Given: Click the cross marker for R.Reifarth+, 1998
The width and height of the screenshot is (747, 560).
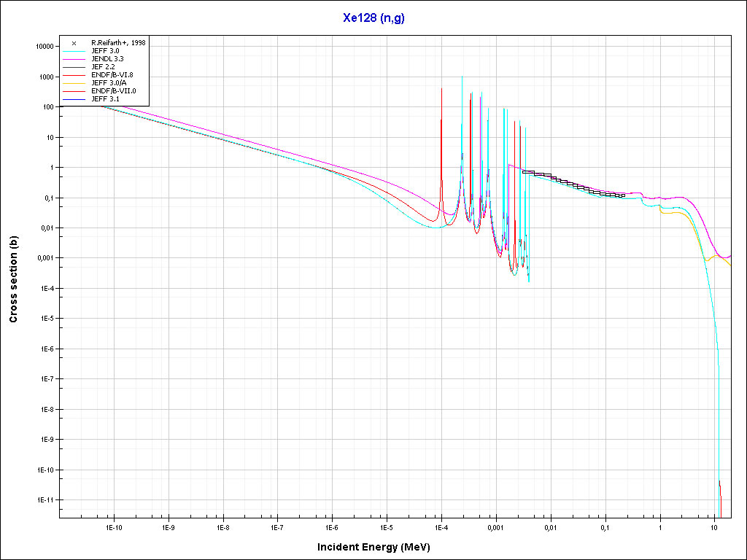Looking at the screenshot, I should [74, 43].
